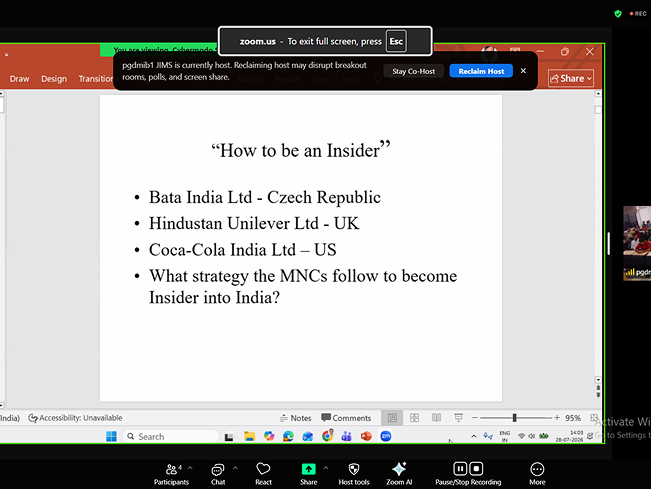Image resolution: width=651 pixels, height=489 pixels.
Task: Open Microsoft Teams from the taskbar
Action: pos(346,436)
